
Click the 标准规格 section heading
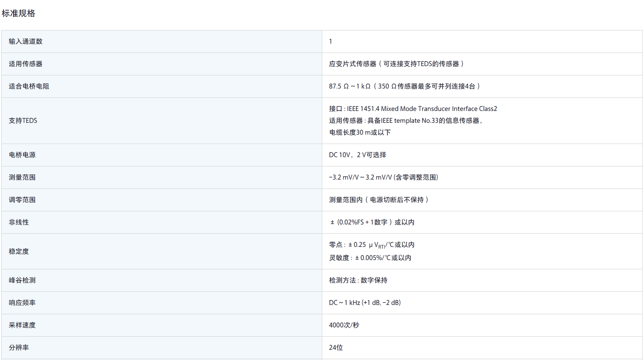[x=19, y=13]
